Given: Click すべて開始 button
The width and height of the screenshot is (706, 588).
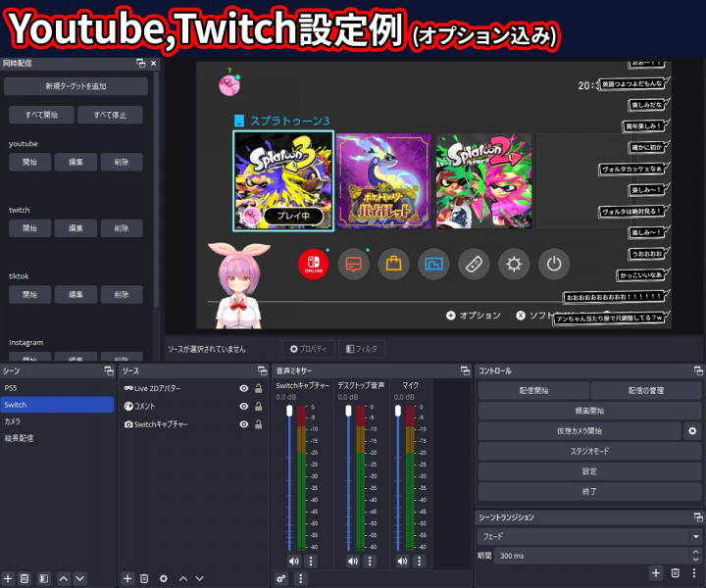Looking at the screenshot, I should [41, 115].
